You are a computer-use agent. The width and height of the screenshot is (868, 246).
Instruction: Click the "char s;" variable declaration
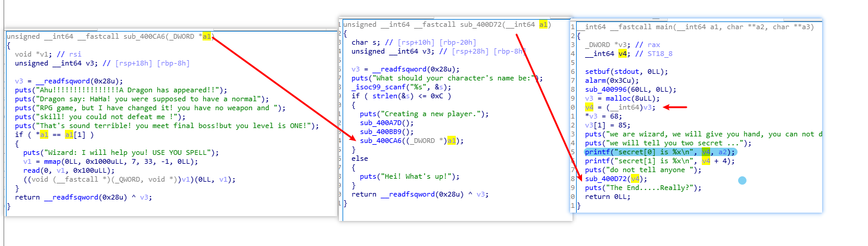[363, 42]
